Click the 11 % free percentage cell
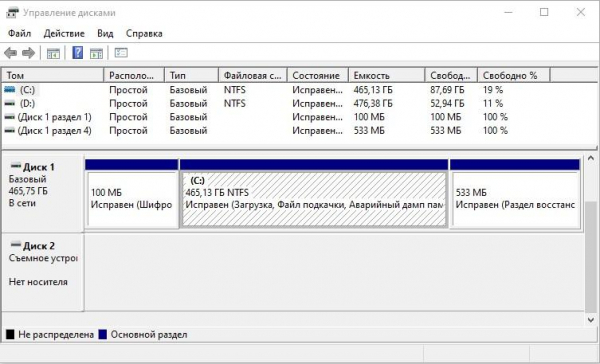This screenshot has height=364, width=600. tap(493, 103)
